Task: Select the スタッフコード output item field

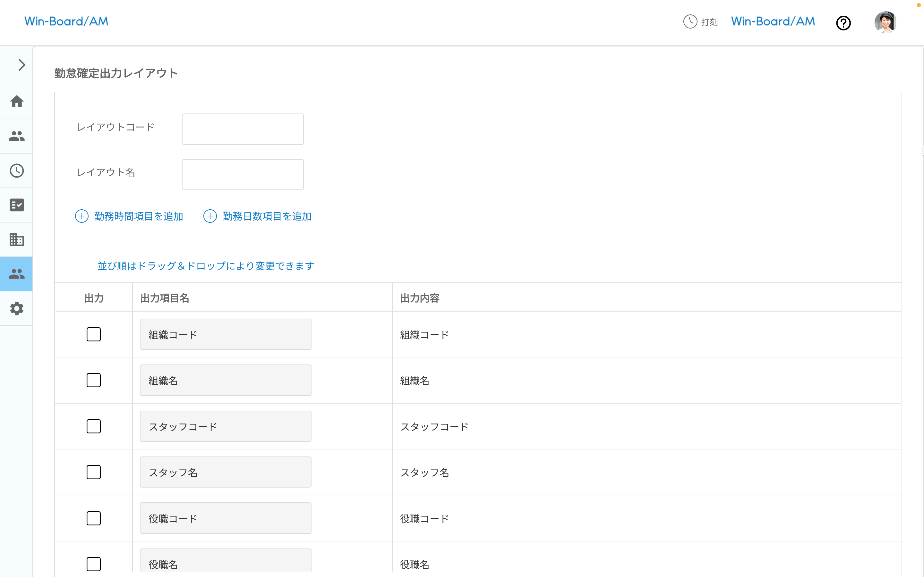Action: pos(225,426)
